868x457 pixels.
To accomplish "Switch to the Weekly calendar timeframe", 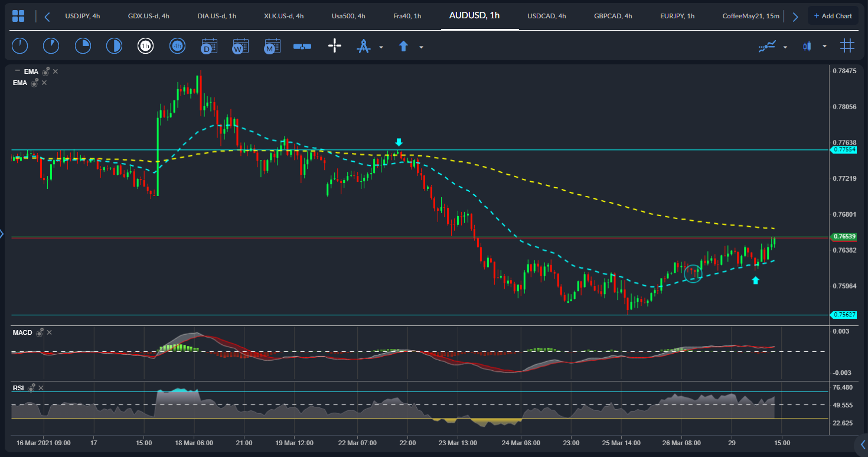I will tap(240, 46).
